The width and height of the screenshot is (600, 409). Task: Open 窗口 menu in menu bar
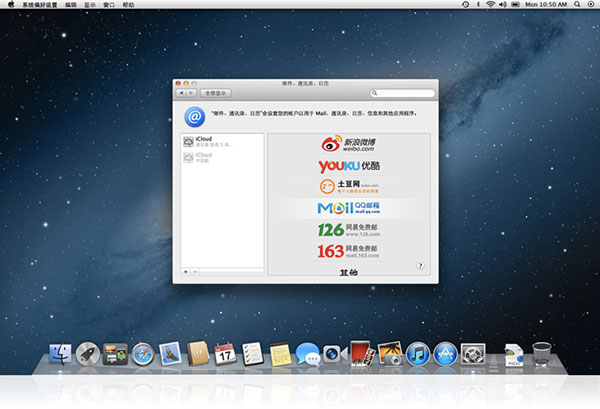(x=109, y=5)
